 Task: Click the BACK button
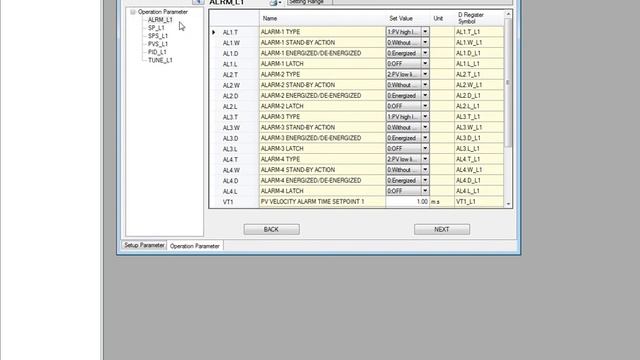(271, 229)
